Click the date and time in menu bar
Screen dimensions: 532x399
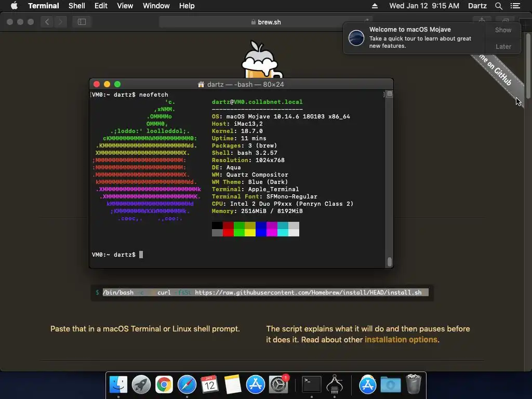[x=424, y=6]
